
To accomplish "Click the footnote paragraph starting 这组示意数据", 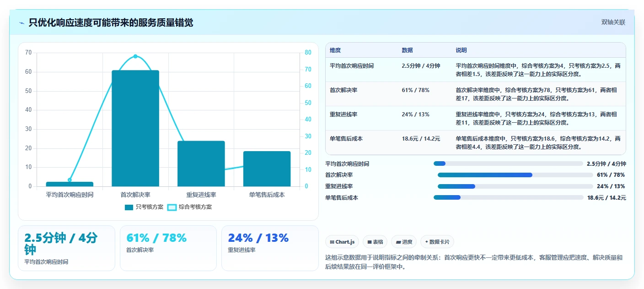I will pos(474,262).
